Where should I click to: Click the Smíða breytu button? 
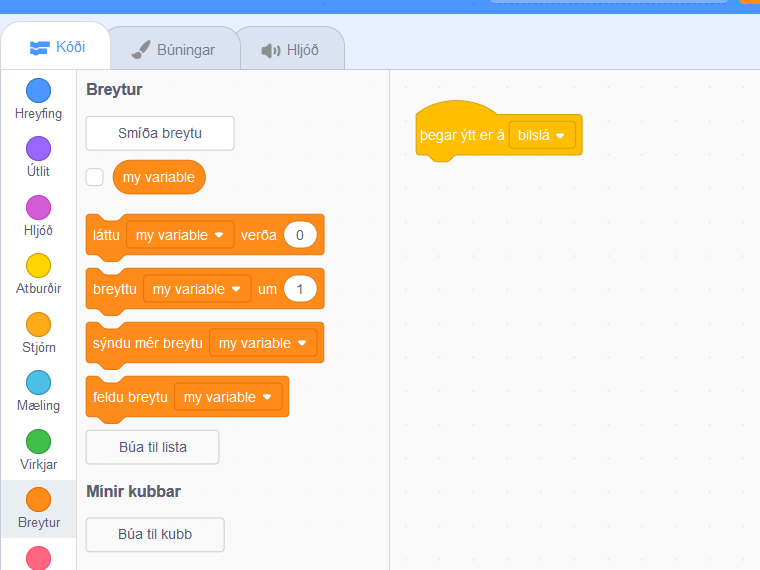pos(160,133)
